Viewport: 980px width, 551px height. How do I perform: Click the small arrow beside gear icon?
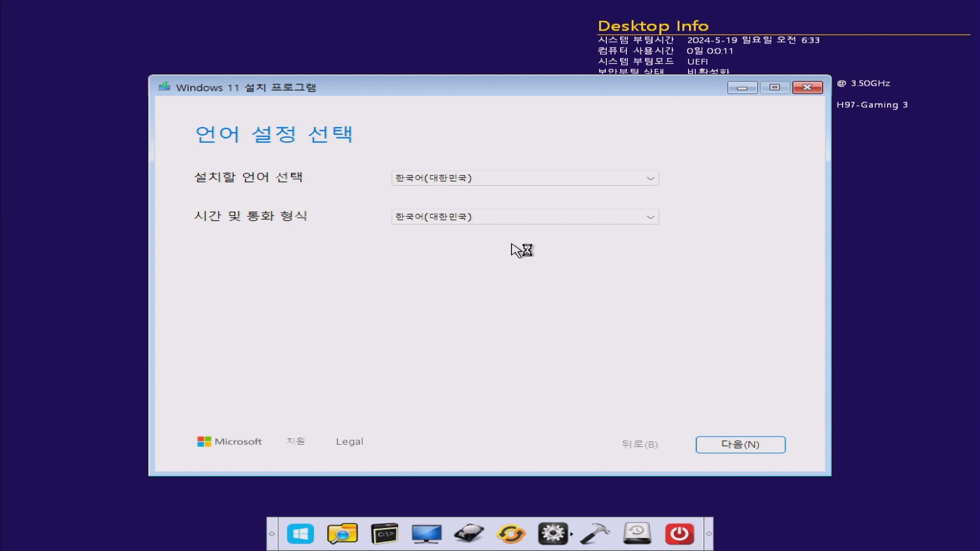point(572,534)
